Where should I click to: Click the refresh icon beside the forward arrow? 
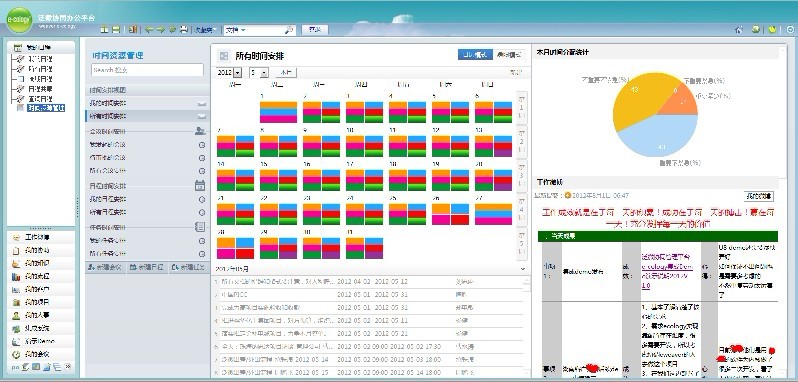tap(173, 30)
